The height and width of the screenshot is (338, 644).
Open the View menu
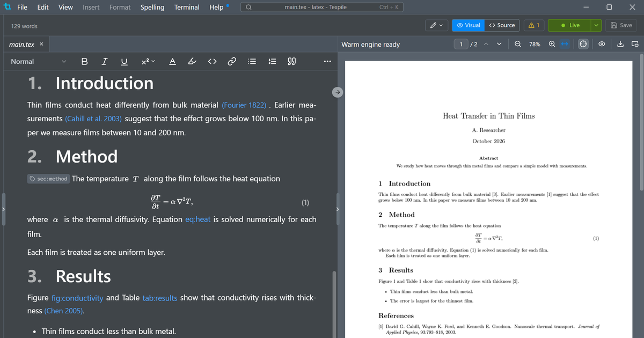(x=65, y=7)
